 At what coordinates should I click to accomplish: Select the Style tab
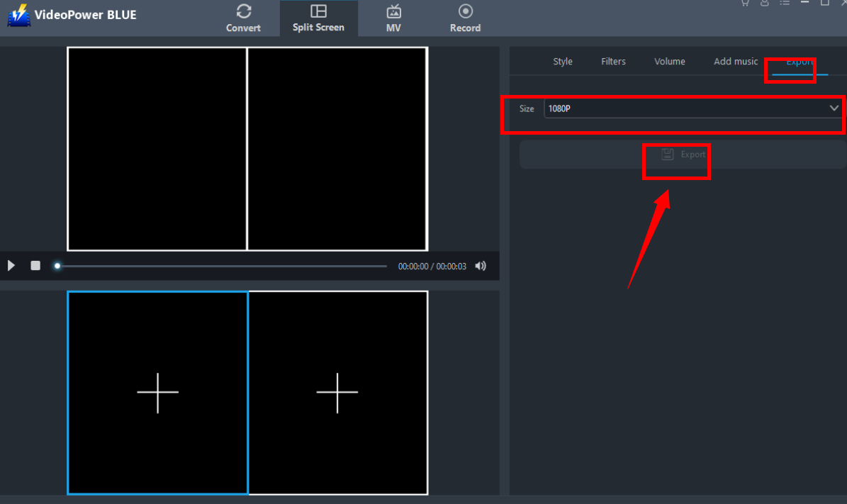(x=562, y=61)
